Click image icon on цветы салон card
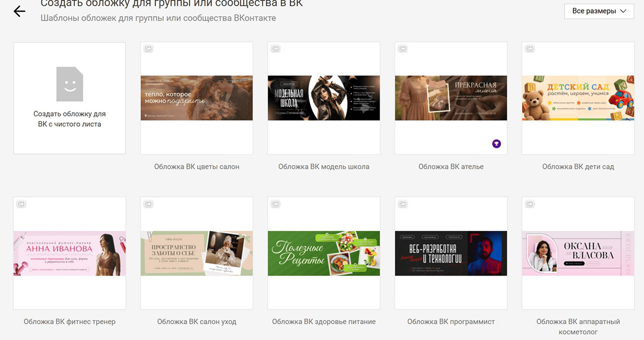The height and width of the screenshot is (340, 644). coord(148,49)
